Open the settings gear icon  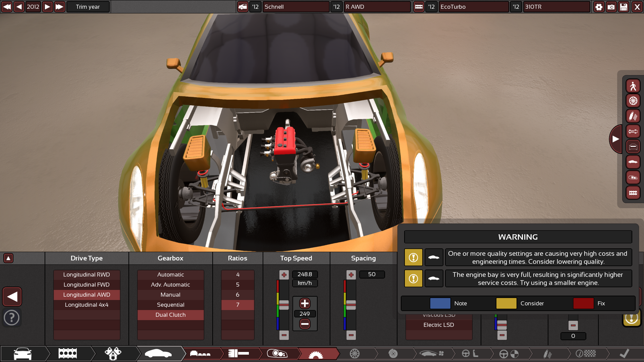click(599, 7)
